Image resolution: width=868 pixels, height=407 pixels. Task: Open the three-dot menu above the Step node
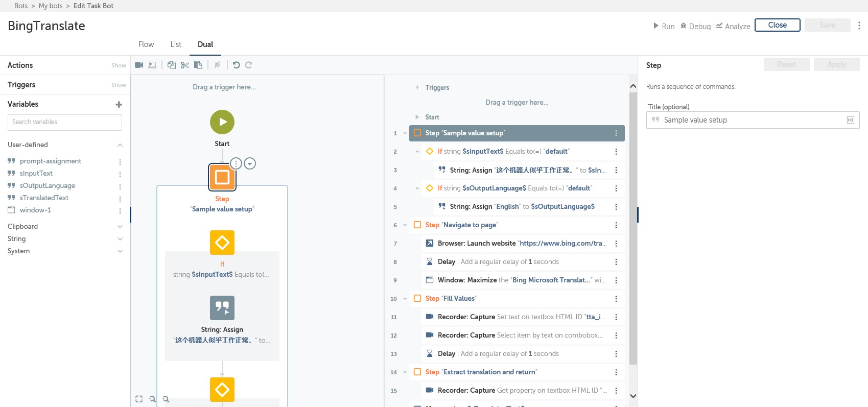coord(236,163)
